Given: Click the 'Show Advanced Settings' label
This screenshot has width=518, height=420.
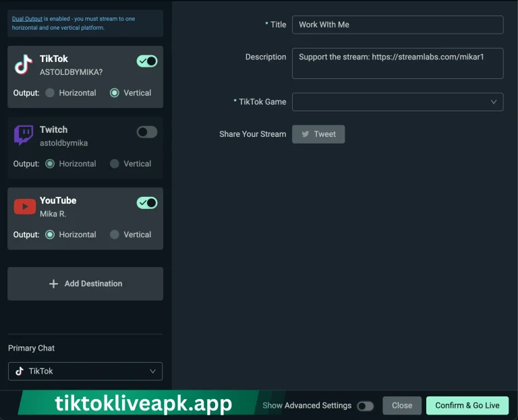Looking at the screenshot, I should 307,405.
